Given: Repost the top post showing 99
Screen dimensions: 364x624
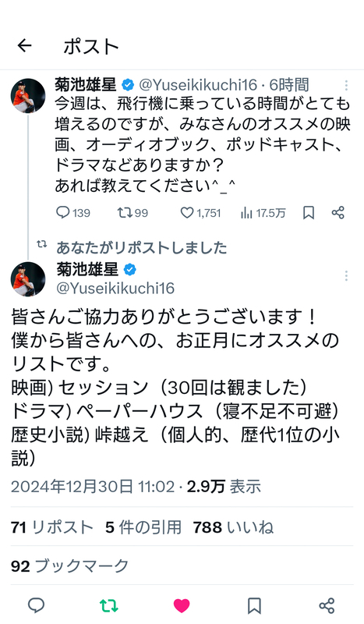Looking at the screenshot, I should point(133,213).
